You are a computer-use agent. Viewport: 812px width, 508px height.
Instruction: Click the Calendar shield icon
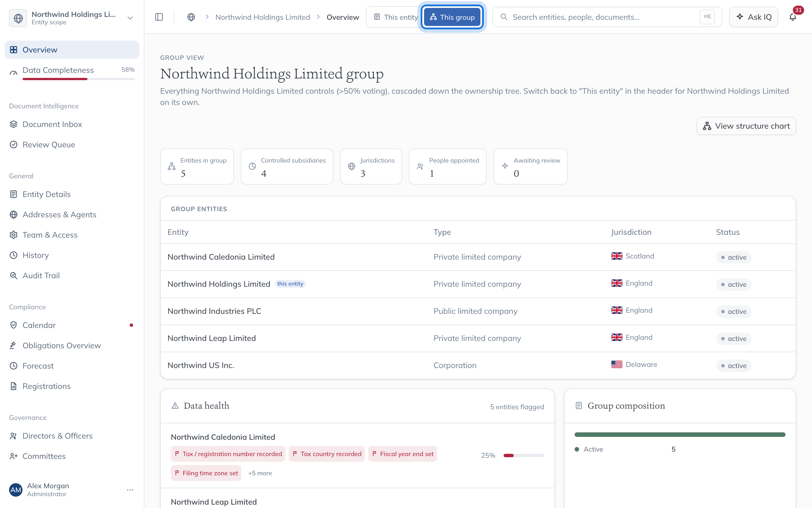tap(14, 325)
